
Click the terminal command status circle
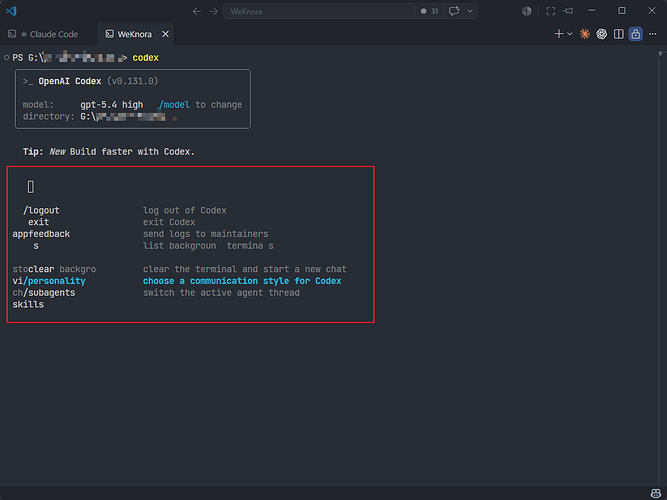(6, 57)
